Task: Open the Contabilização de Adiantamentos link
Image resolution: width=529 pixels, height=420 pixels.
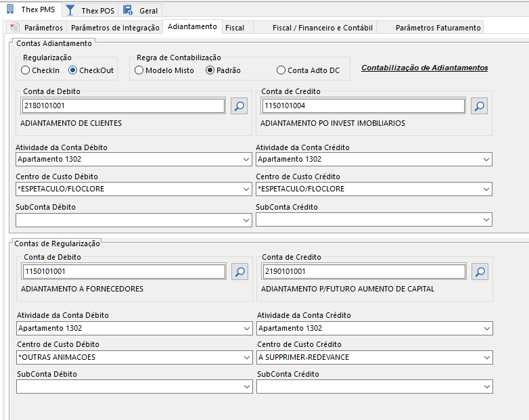Action: click(x=424, y=68)
